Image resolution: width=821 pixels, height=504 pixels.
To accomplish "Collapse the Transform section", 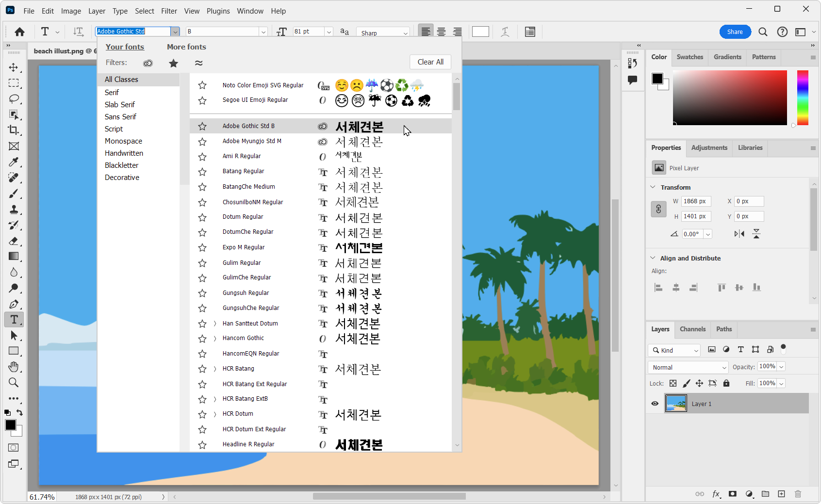I will (x=653, y=187).
